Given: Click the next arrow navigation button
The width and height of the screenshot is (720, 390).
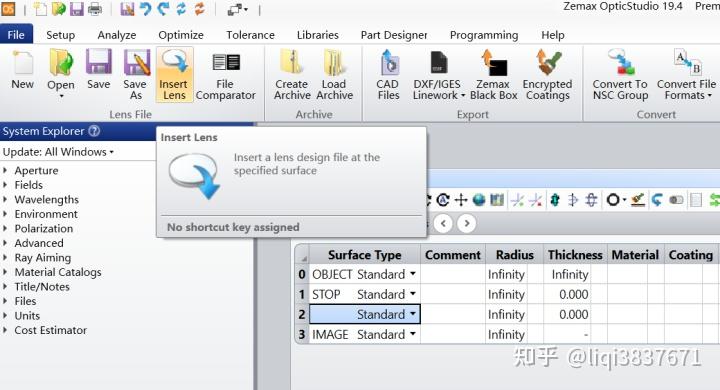Looking at the screenshot, I should pyautogui.click(x=467, y=224).
